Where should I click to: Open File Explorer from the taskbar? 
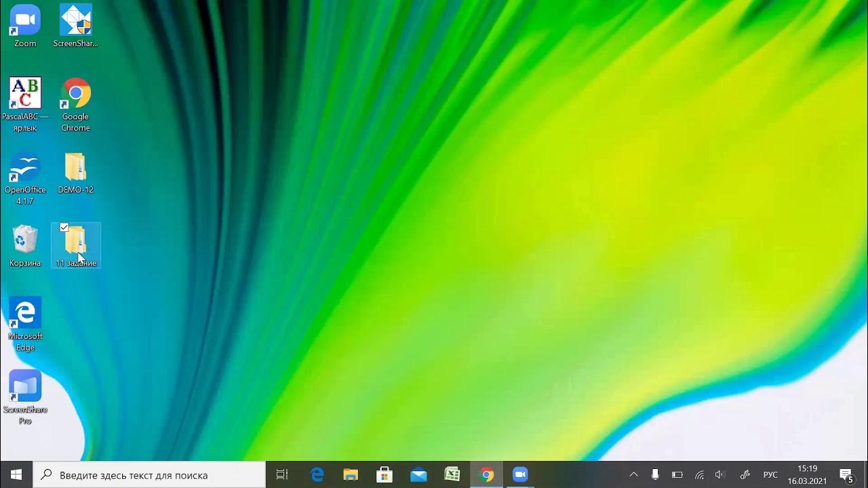(x=351, y=475)
